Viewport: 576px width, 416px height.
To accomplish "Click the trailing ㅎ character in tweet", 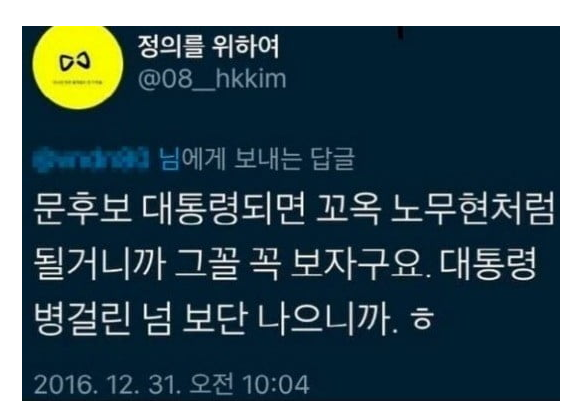I will tap(422, 319).
